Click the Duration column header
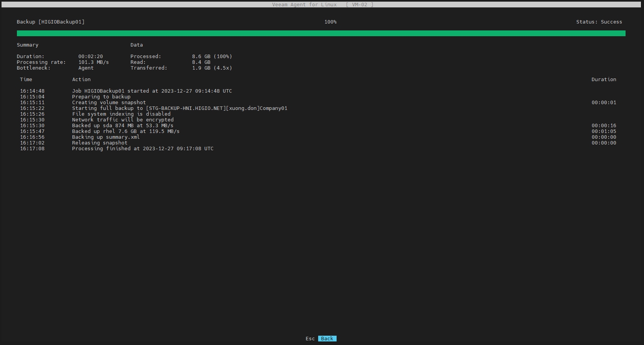This screenshot has height=345, width=644. coord(603,80)
